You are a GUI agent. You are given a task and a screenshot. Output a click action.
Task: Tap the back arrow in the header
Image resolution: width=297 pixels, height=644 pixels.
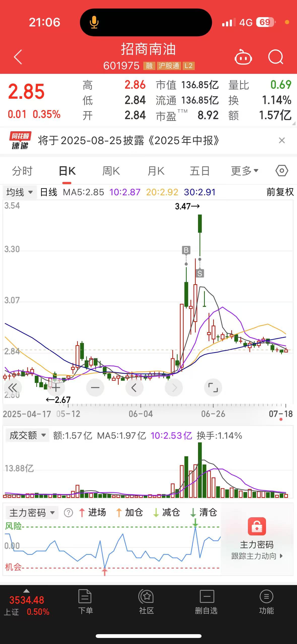click(18, 57)
